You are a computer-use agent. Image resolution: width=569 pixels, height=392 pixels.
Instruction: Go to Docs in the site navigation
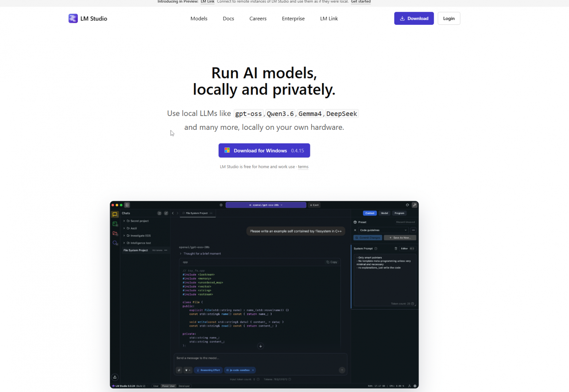[x=228, y=19]
